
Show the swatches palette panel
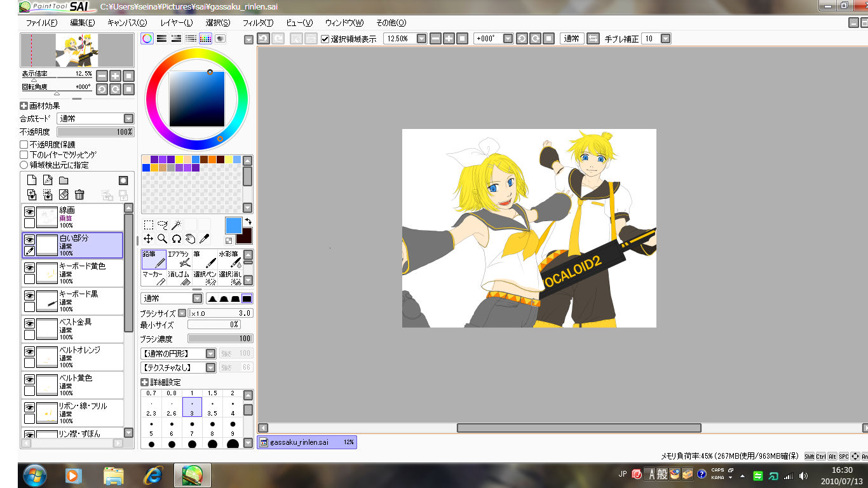(x=205, y=38)
